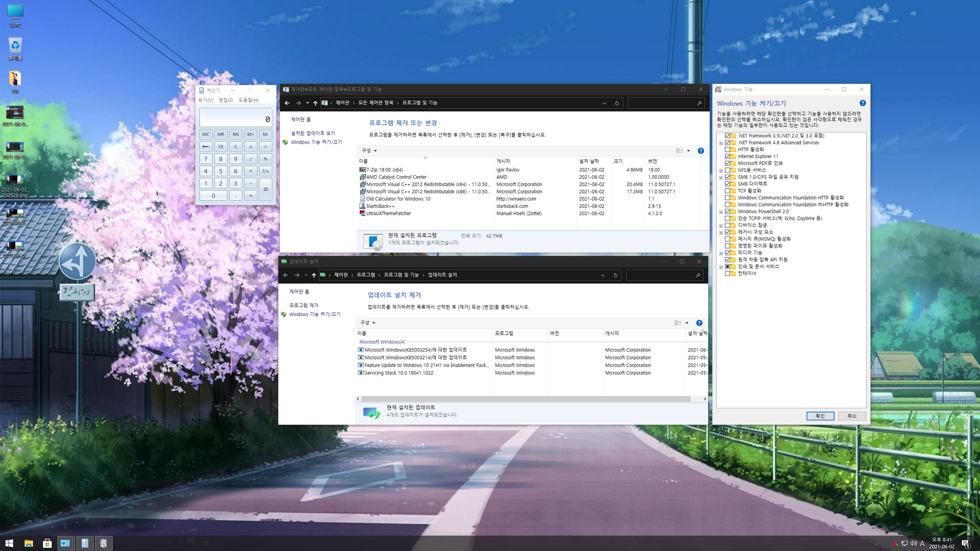Open the notification center icon
The width and height of the screenshot is (980, 551).
[x=965, y=543]
